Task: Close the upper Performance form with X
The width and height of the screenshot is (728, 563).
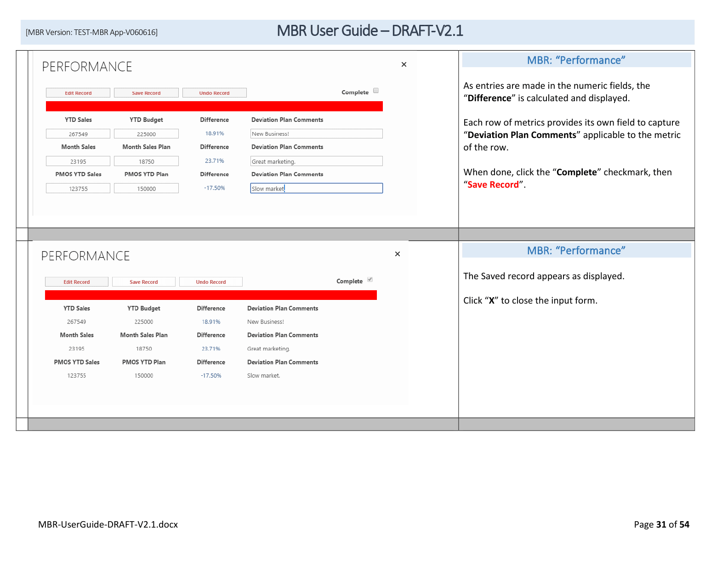Action: (x=404, y=64)
